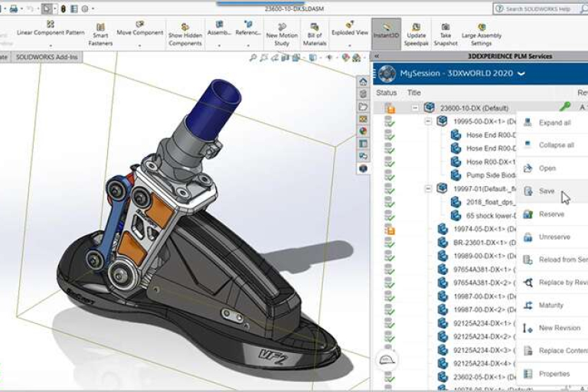The width and height of the screenshot is (588, 392).
Task: Collapse the 23600-10-DX (Default) tree node
Action: [x=415, y=108]
